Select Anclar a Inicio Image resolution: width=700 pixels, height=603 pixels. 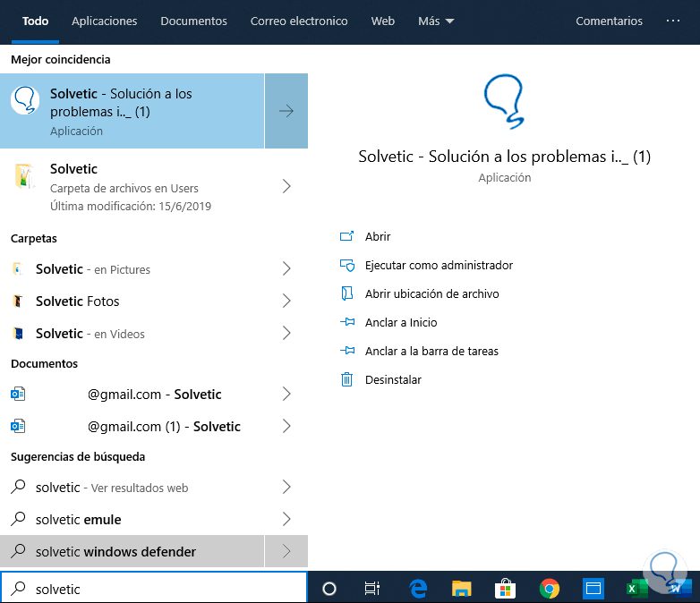pyautogui.click(x=401, y=322)
